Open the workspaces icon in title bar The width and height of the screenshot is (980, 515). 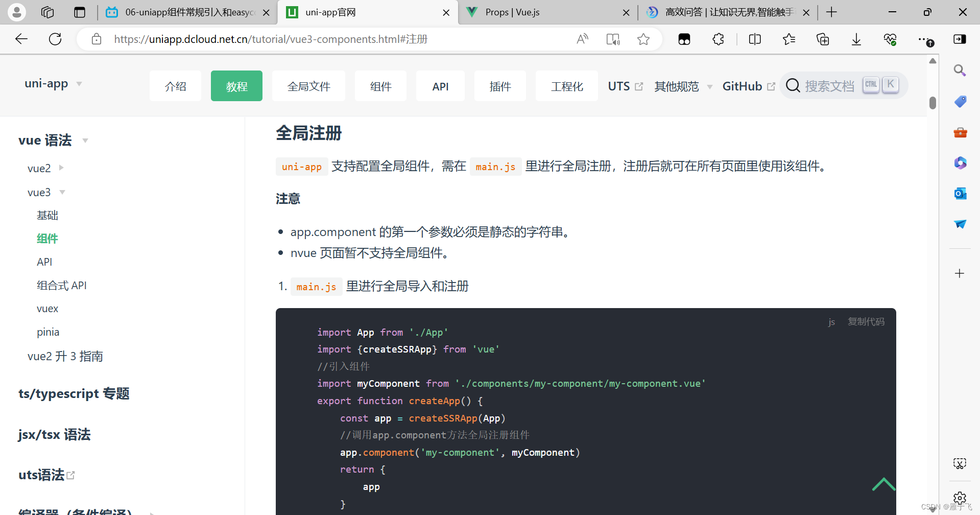pyautogui.click(x=47, y=12)
